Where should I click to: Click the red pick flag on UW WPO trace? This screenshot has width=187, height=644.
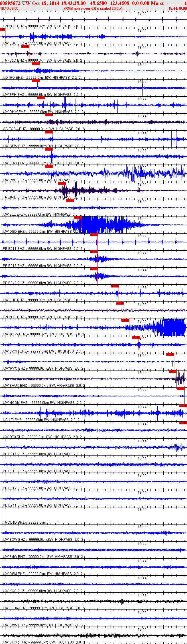(x=170, y=355)
